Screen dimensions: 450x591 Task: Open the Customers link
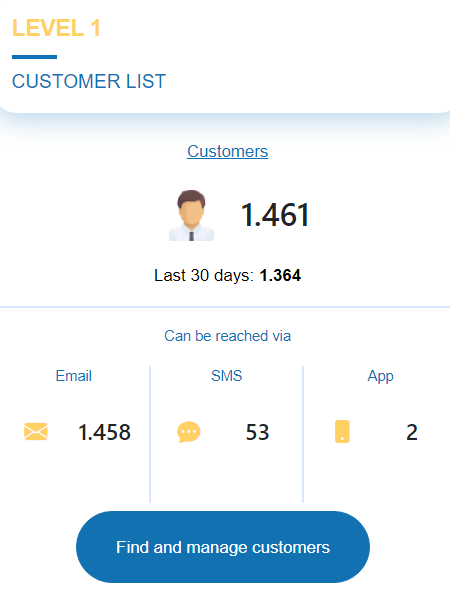click(227, 152)
